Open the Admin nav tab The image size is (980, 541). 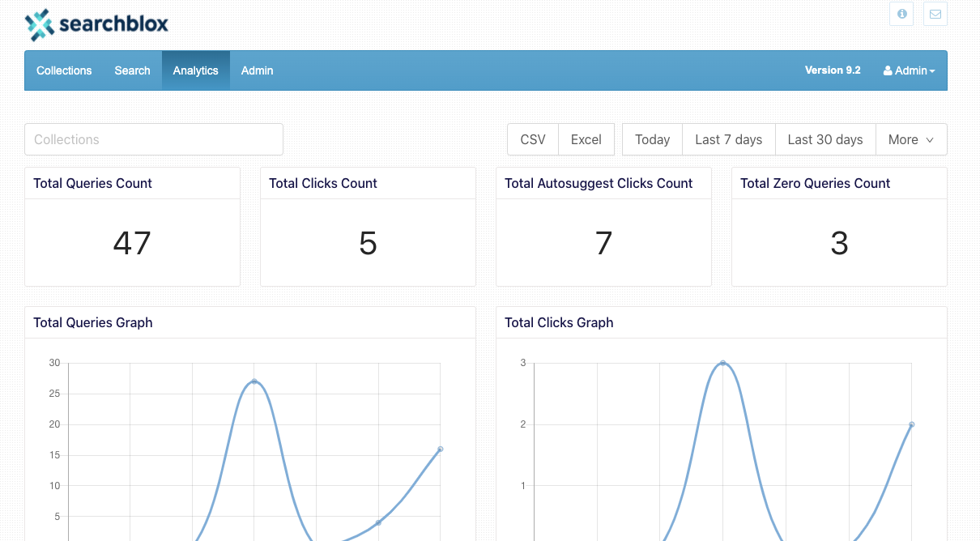257,70
